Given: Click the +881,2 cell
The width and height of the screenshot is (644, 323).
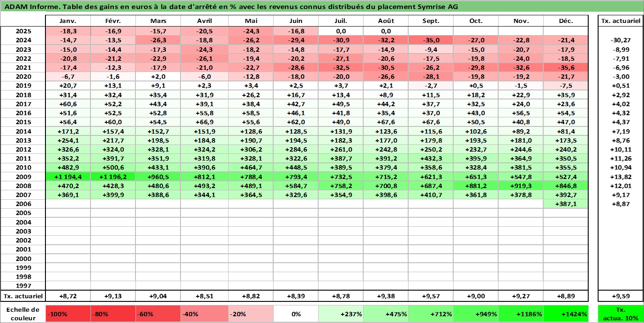Looking at the screenshot, I should [476, 185].
